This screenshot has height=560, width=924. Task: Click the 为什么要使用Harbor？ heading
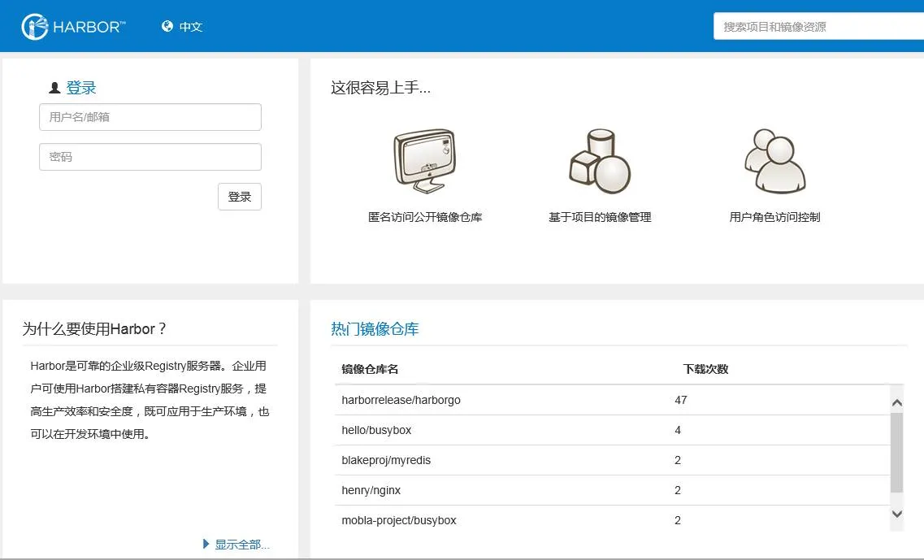click(95, 329)
